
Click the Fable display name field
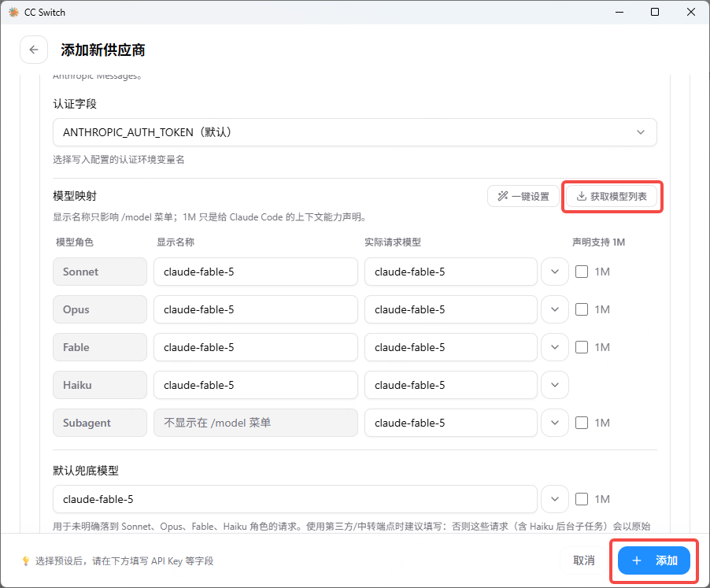tap(255, 347)
